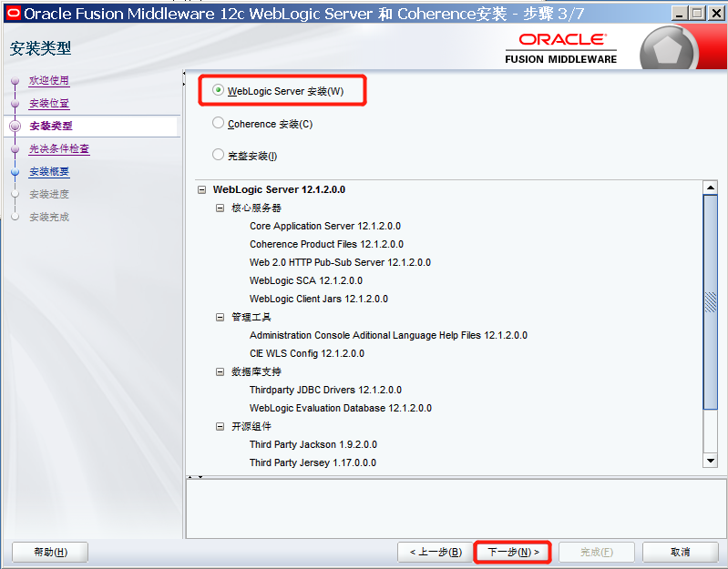The image size is (728, 569).
Task: Jump to 先决条件检查 step
Action: coord(59,148)
